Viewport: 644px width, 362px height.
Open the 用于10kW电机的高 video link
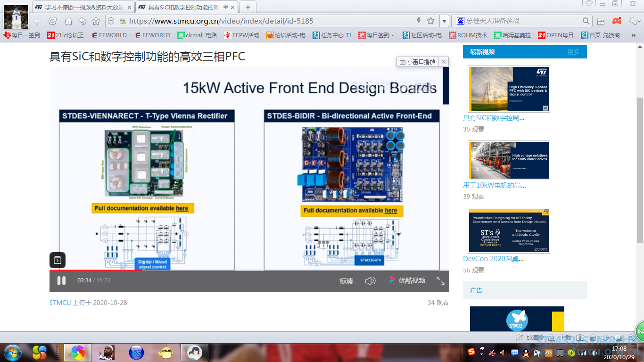pyautogui.click(x=495, y=185)
